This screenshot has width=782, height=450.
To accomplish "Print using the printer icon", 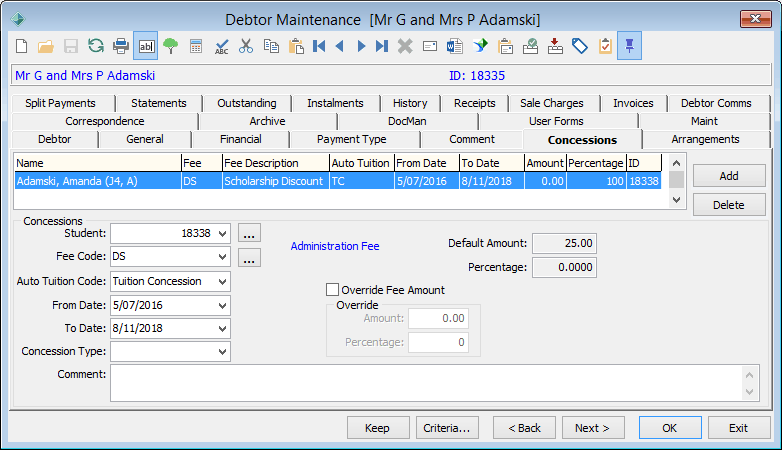I will click(x=121, y=46).
